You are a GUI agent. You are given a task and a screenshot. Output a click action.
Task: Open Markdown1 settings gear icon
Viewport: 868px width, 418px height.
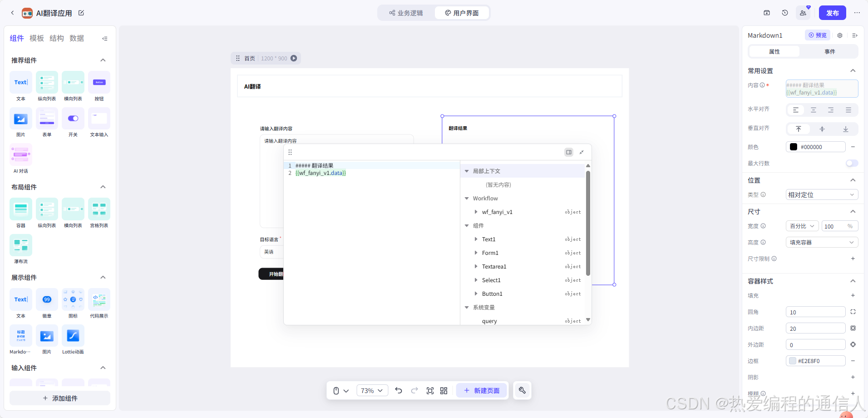click(840, 35)
